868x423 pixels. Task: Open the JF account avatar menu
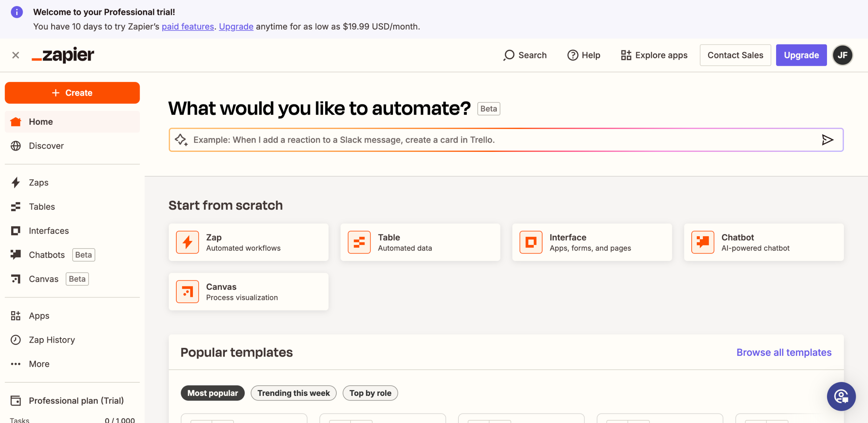point(843,55)
